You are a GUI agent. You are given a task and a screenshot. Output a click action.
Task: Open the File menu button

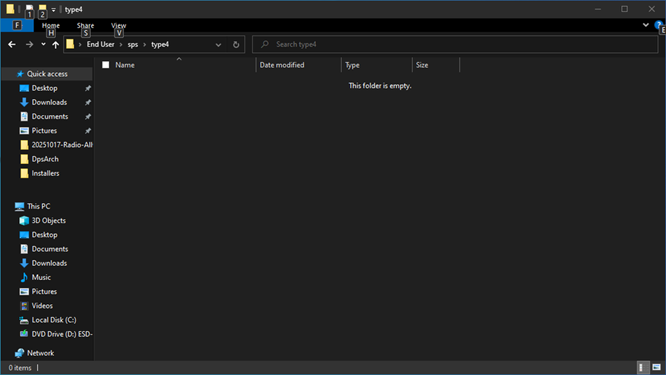coord(17,25)
